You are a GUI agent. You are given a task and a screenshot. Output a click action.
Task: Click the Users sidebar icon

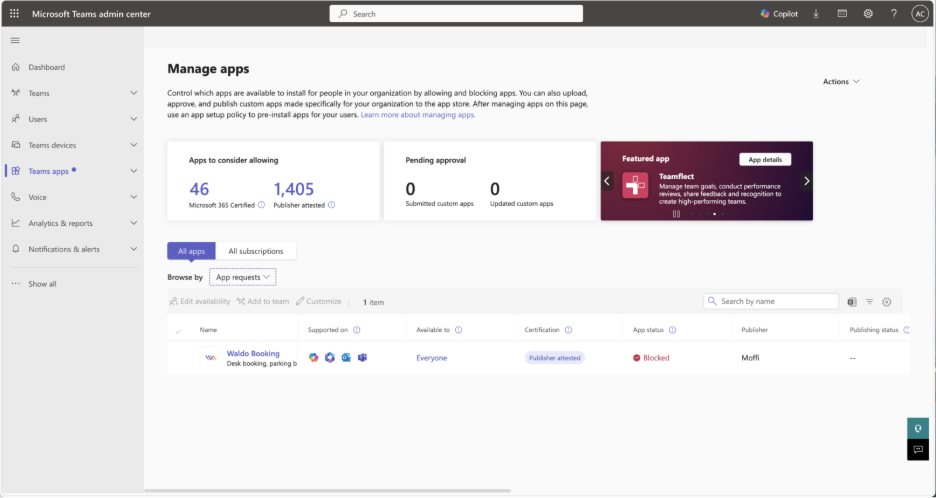[16, 119]
